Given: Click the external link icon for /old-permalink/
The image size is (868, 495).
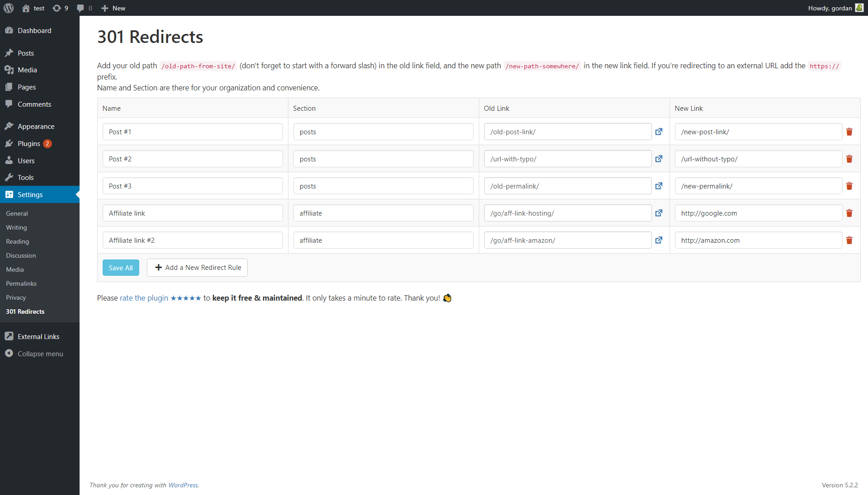Looking at the screenshot, I should [658, 185].
